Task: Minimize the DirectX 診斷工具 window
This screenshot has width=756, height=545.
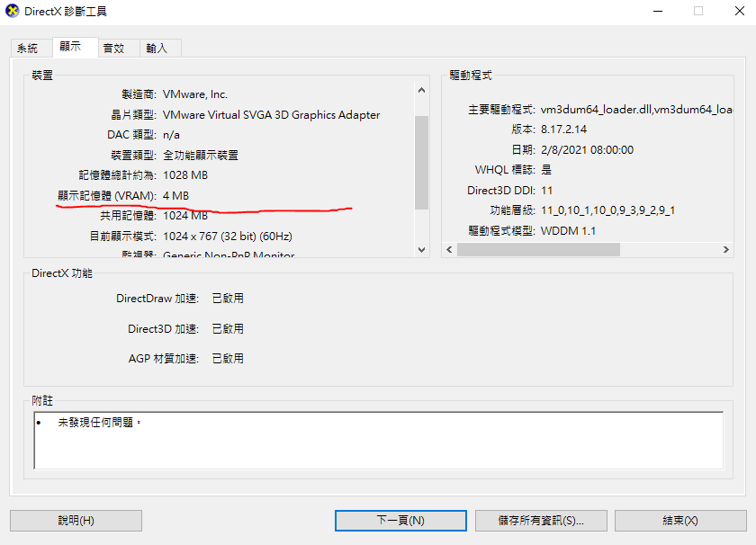Action: click(656, 12)
